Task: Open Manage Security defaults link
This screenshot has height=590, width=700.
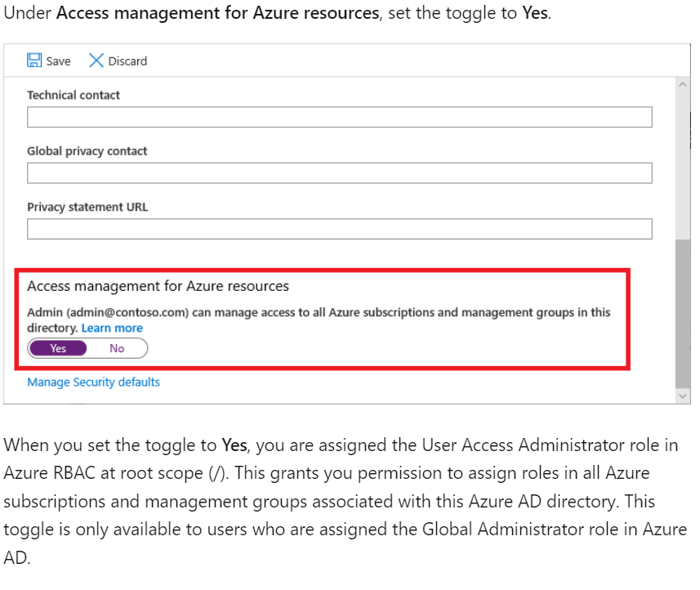Action: click(93, 382)
